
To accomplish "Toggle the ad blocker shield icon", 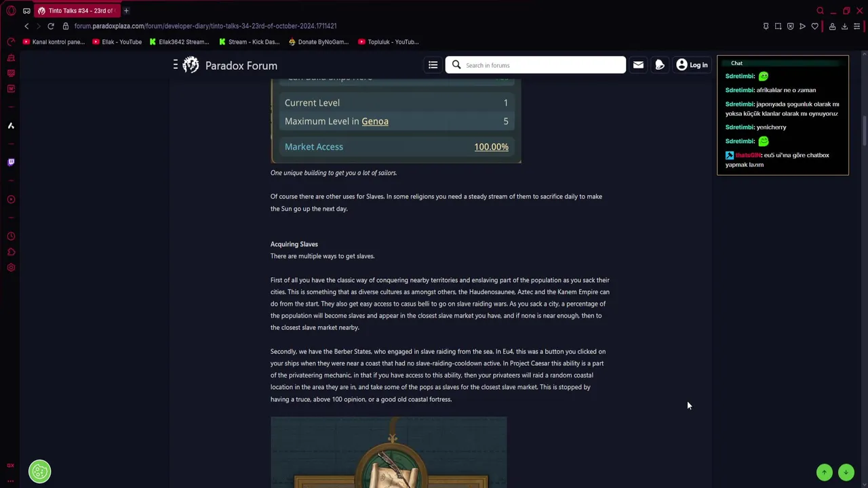I will click(x=790, y=26).
